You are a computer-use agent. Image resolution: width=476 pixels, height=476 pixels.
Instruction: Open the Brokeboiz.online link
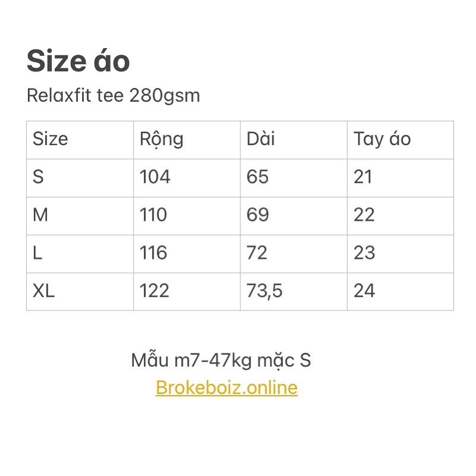coord(226,388)
